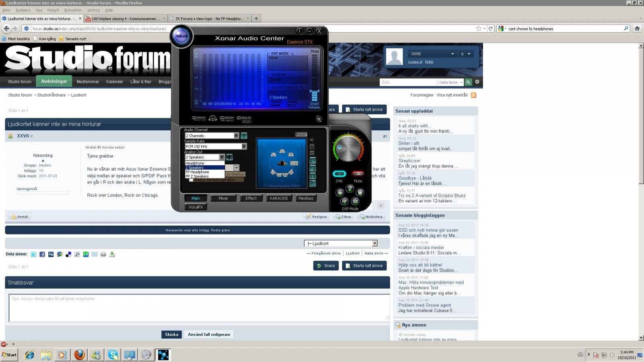
Task: Click plus button beside speaker shifter
Action: [312, 146]
